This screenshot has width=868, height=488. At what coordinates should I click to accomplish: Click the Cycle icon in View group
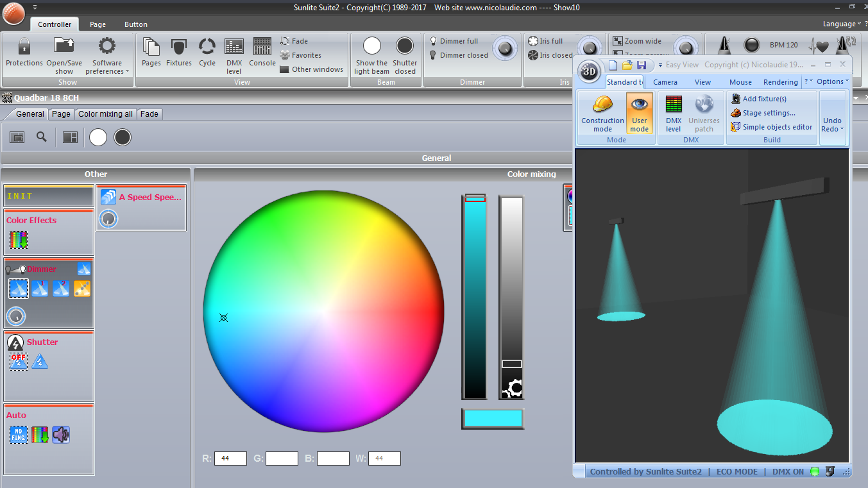pyautogui.click(x=207, y=47)
